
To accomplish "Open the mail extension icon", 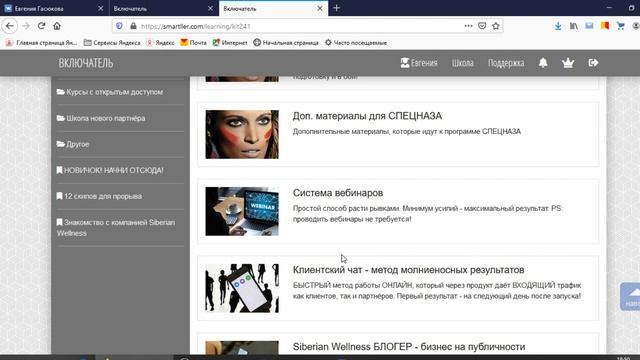I will (589, 26).
